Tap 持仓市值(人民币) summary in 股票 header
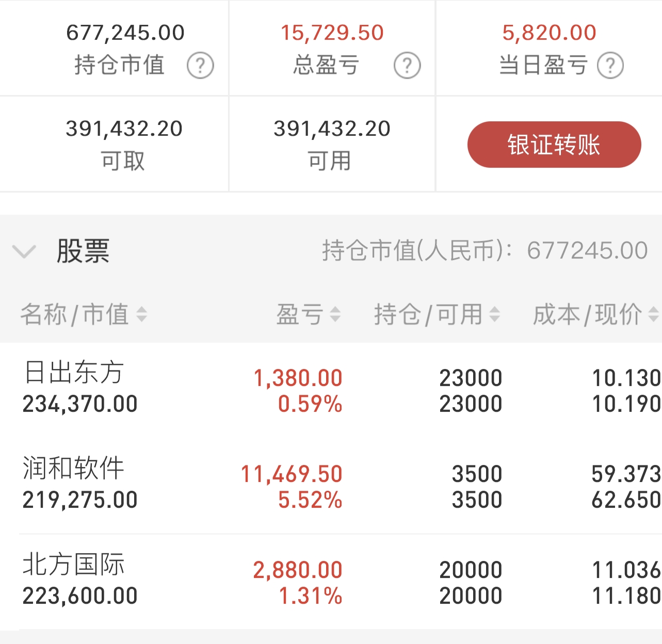The height and width of the screenshot is (644, 662). pyautogui.click(x=485, y=251)
